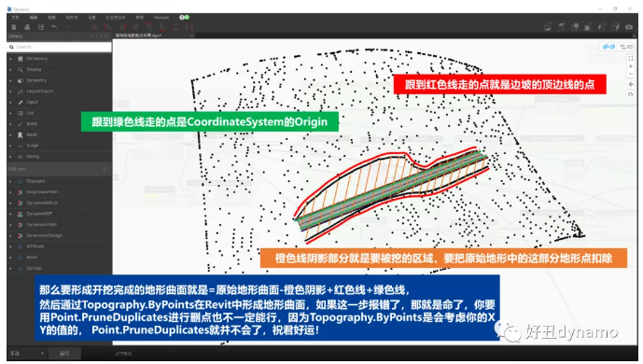Image resolution: width=643 pixels, height=364 pixels.
Task: Click the camera export-image icon
Action: pyautogui.click(x=629, y=27)
